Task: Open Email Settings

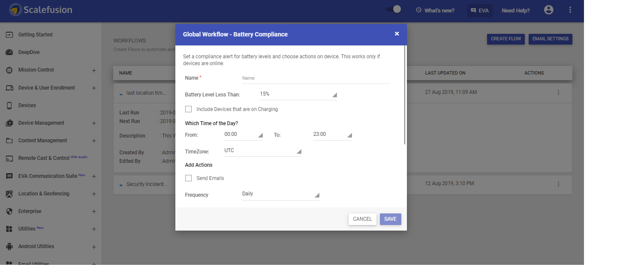Action: tap(551, 39)
